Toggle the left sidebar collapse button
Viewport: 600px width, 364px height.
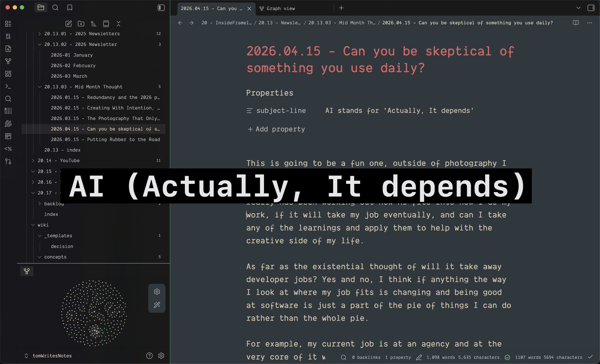(161, 8)
